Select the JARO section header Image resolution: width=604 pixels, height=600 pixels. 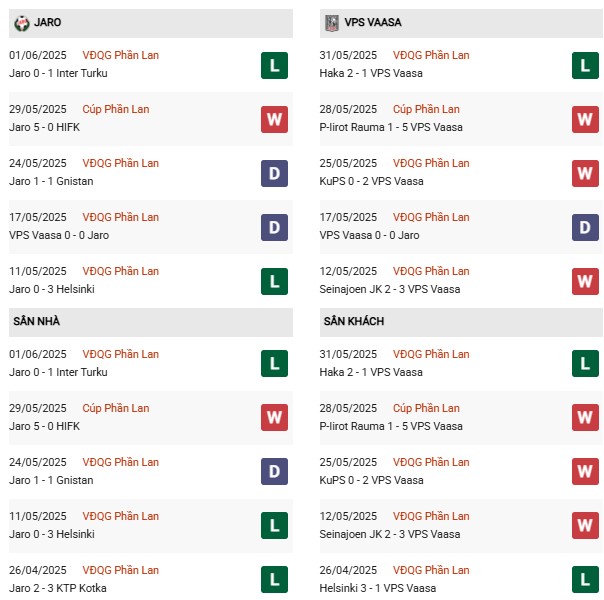click(47, 22)
